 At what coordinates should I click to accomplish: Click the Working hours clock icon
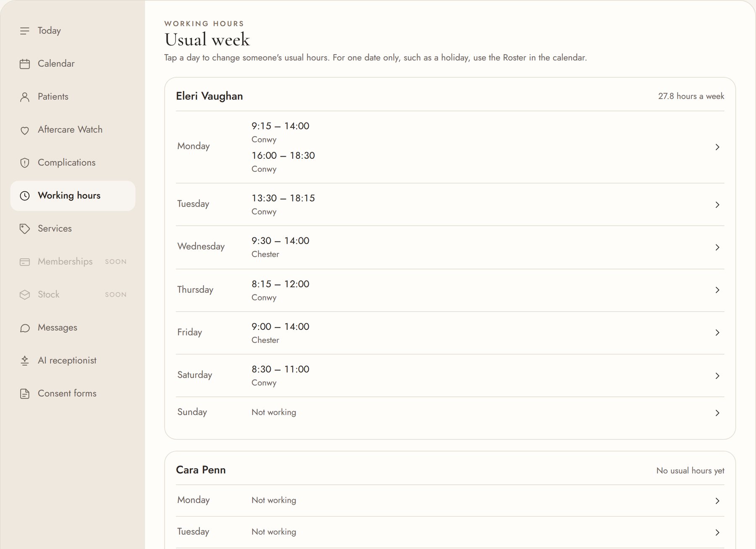tap(25, 196)
